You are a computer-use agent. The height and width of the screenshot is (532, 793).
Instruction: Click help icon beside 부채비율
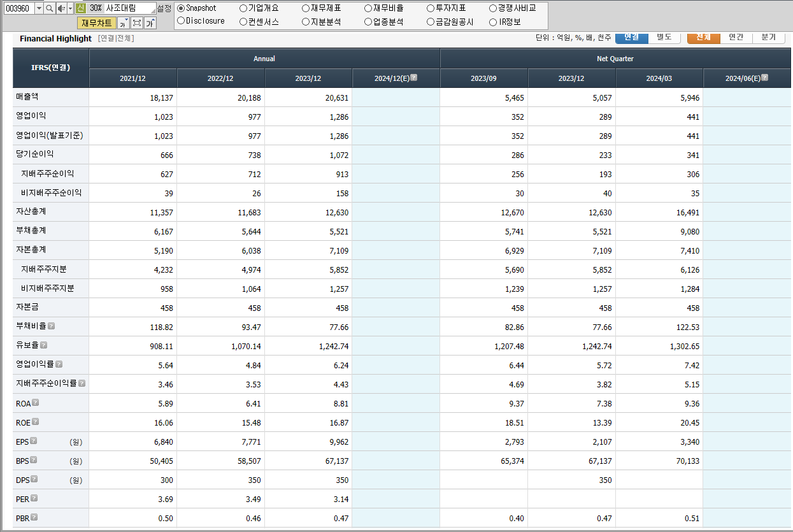click(51, 326)
